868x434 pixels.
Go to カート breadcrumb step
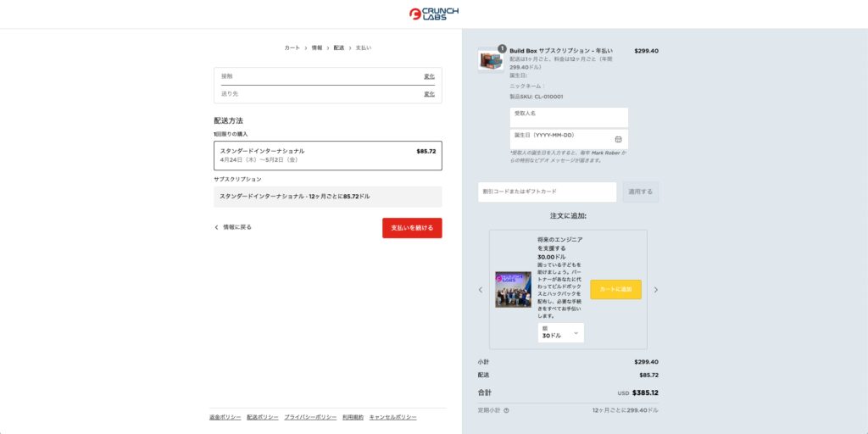tap(292, 48)
